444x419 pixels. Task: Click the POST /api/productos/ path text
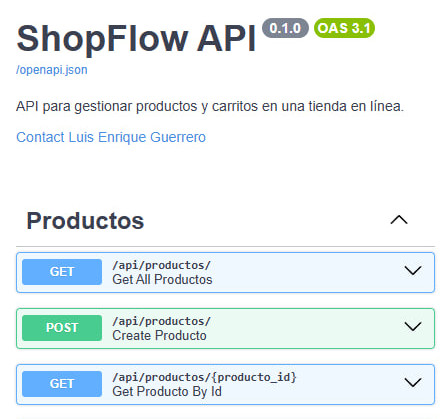(x=161, y=321)
